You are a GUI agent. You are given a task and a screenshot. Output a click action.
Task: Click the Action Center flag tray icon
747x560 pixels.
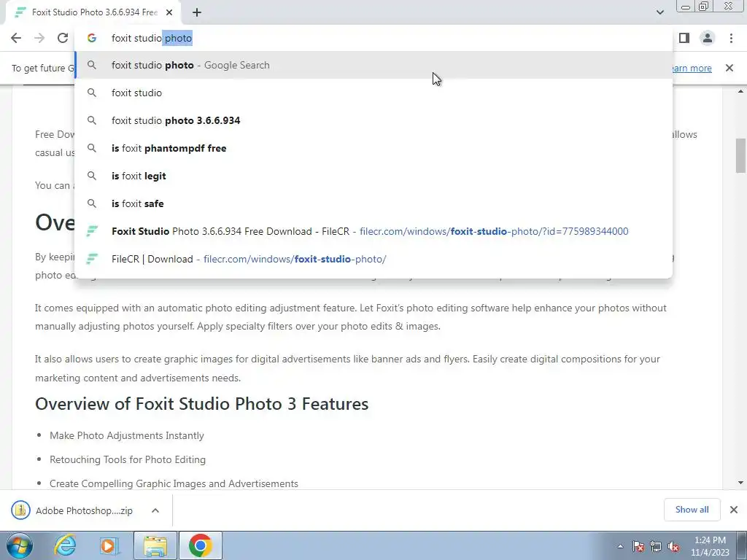(638, 546)
